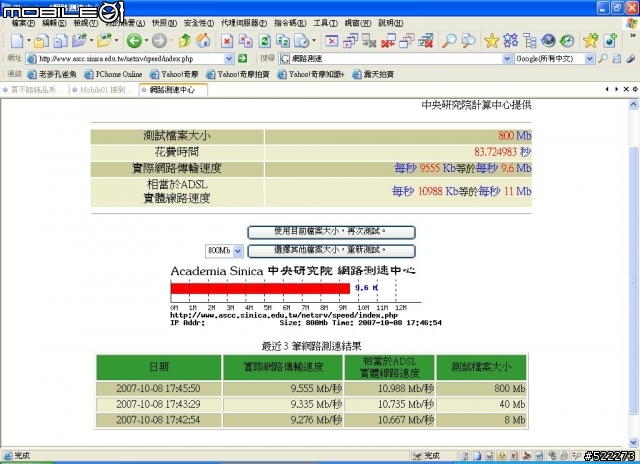Click the toolbar overflow chevron
This screenshot has height=464, width=640.
pyautogui.click(x=633, y=36)
